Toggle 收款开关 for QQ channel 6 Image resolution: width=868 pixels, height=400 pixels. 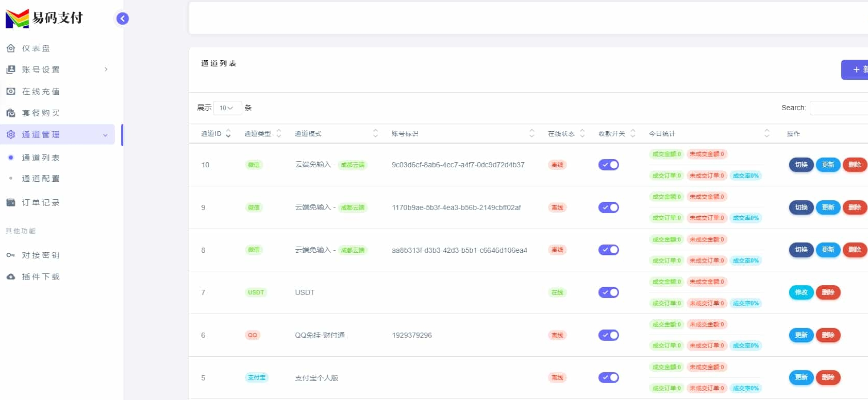point(609,335)
